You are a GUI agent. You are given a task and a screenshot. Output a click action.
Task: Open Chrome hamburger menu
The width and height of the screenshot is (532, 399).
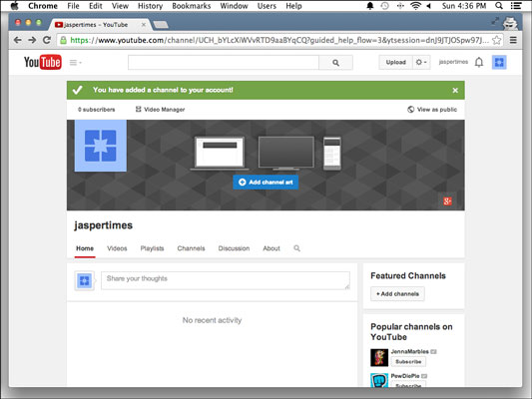pos(513,40)
